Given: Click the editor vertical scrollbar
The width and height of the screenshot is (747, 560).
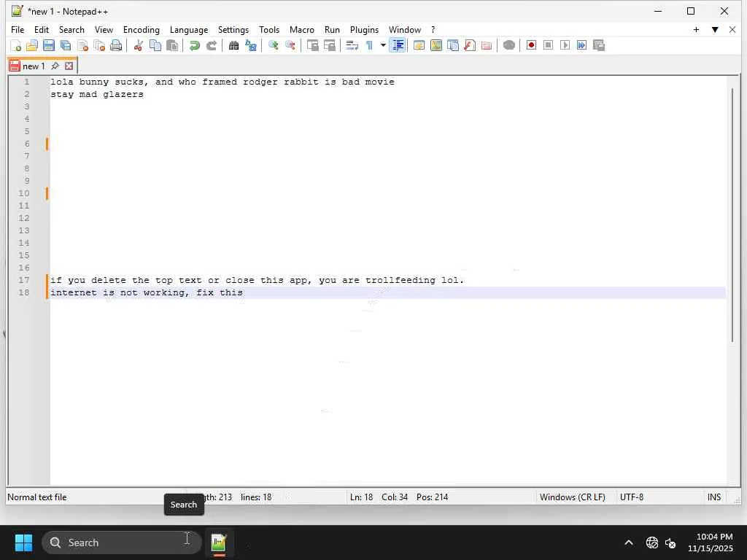Looking at the screenshot, I should tap(732, 215).
